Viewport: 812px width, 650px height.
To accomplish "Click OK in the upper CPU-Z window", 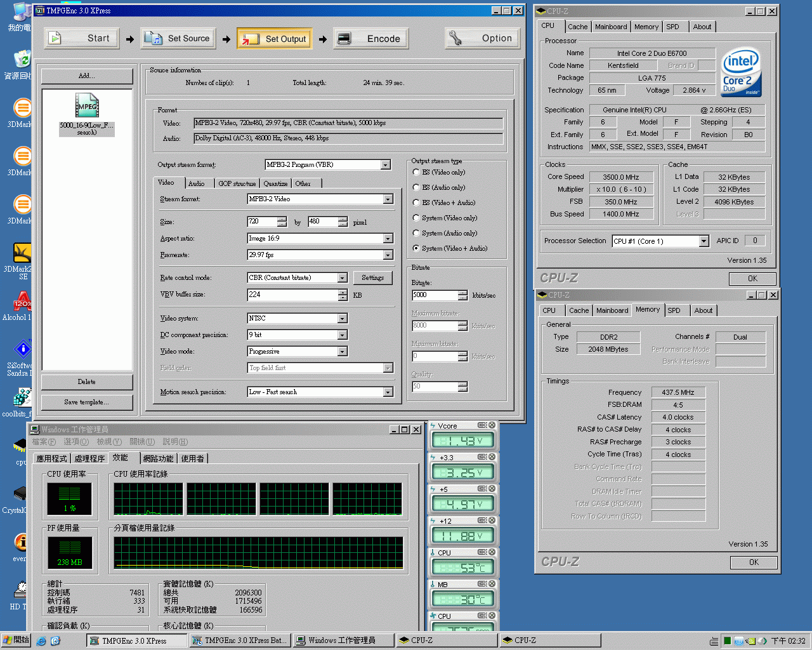I will click(x=752, y=279).
